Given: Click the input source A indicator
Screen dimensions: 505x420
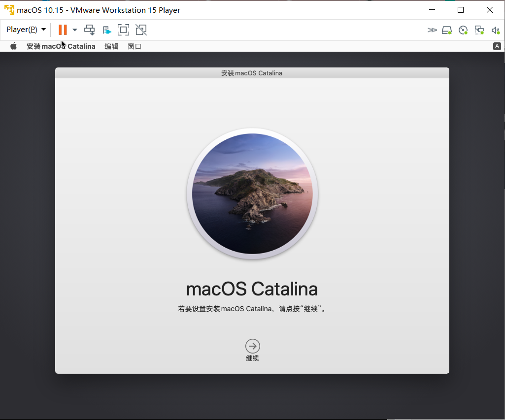Looking at the screenshot, I should click(497, 46).
